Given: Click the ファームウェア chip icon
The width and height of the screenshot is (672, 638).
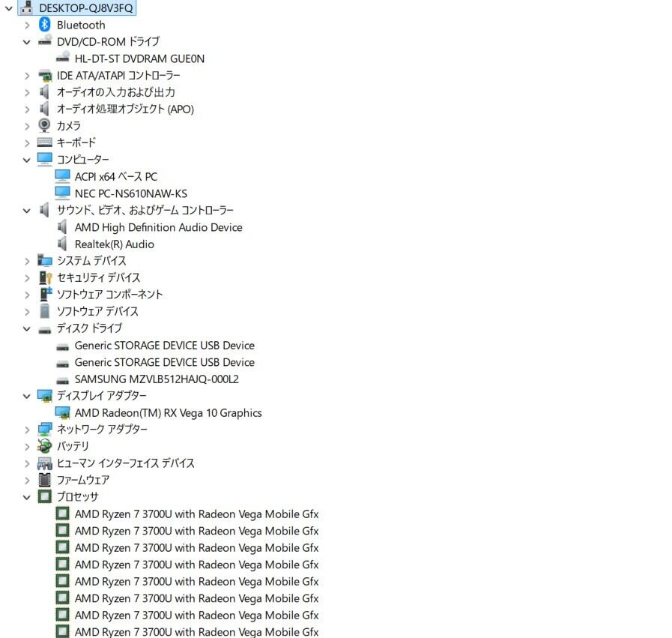Looking at the screenshot, I should coord(44,480).
